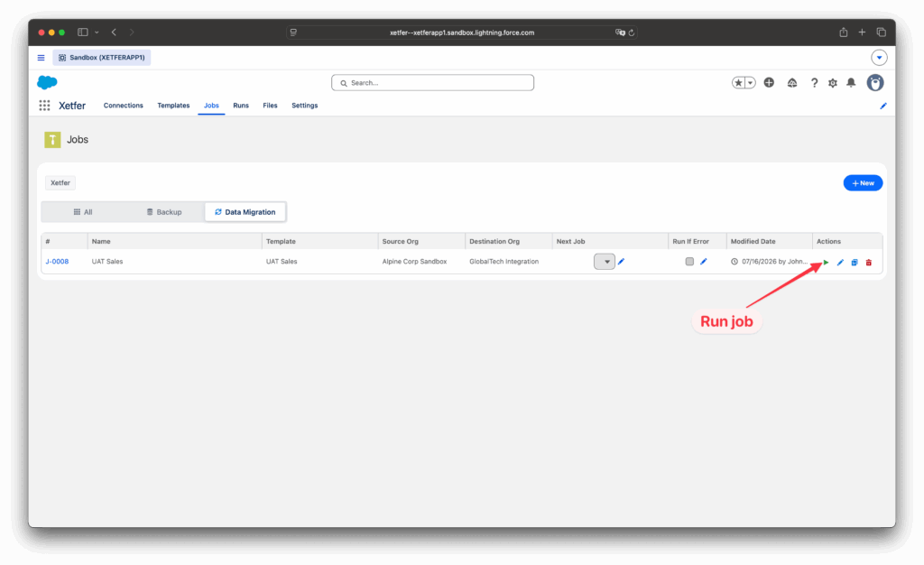Image resolution: width=924 pixels, height=565 pixels.
Task: Open job link J-0008
Action: 57,262
